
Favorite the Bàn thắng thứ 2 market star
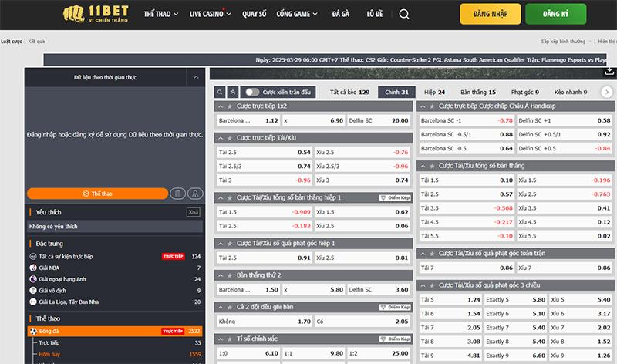point(229,275)
